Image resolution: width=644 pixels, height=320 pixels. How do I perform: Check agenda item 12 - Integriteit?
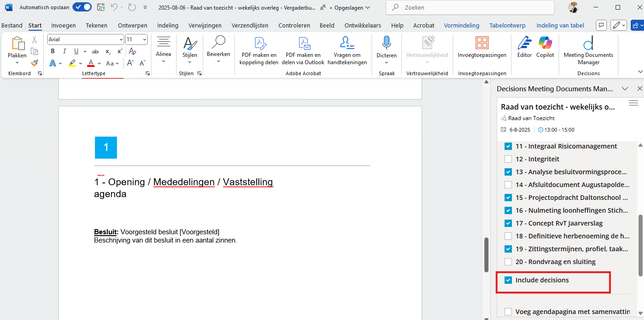pos(508,159)
